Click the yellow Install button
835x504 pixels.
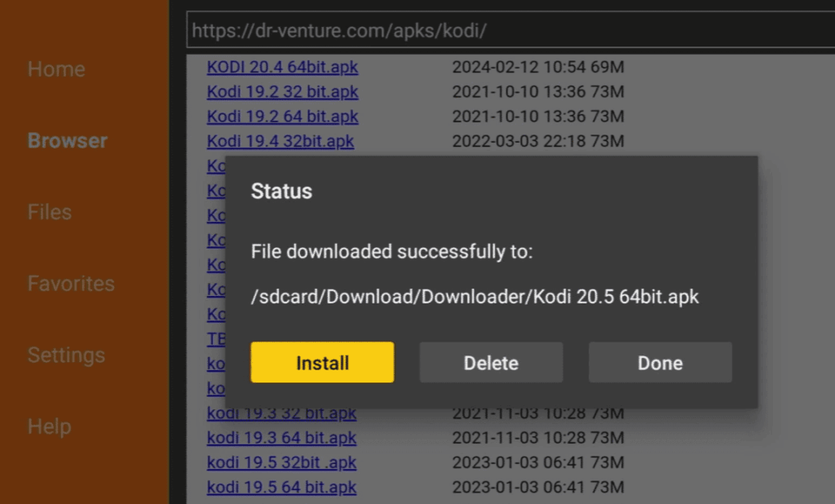[322, 362]
